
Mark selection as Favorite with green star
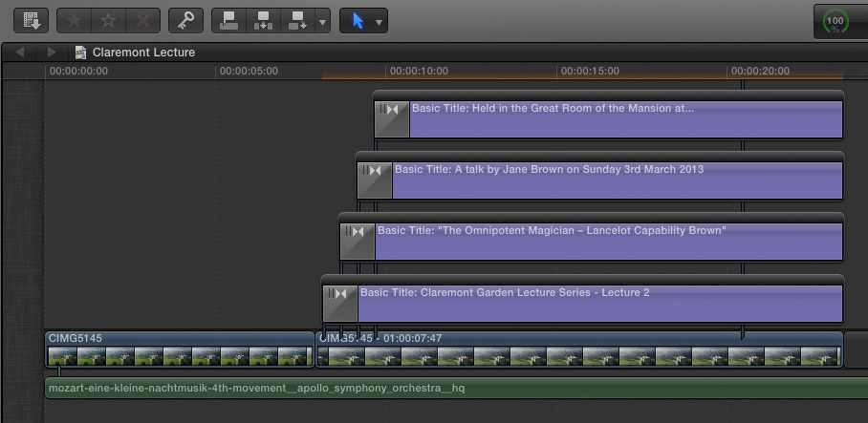(75, 20)
